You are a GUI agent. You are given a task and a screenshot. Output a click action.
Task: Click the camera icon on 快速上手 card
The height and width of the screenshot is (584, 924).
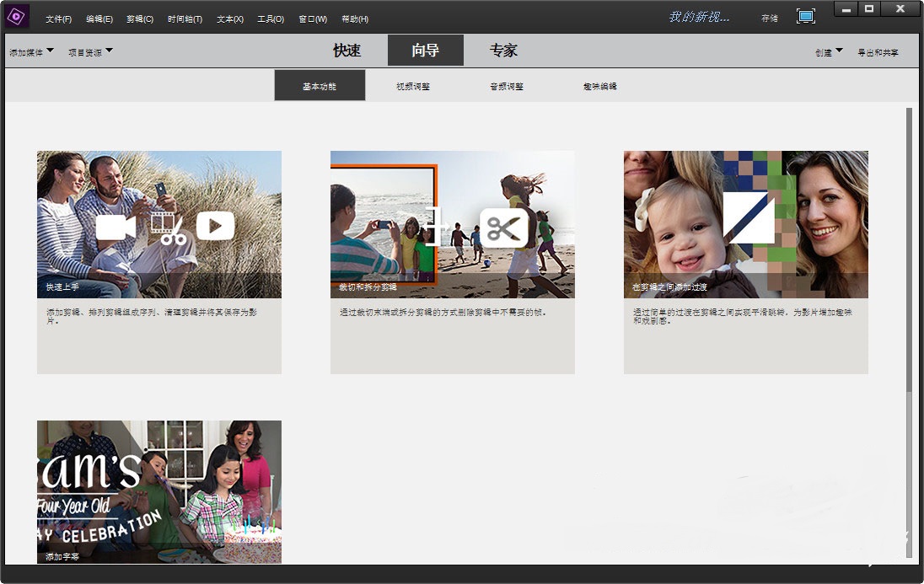[x=115, y=227]
